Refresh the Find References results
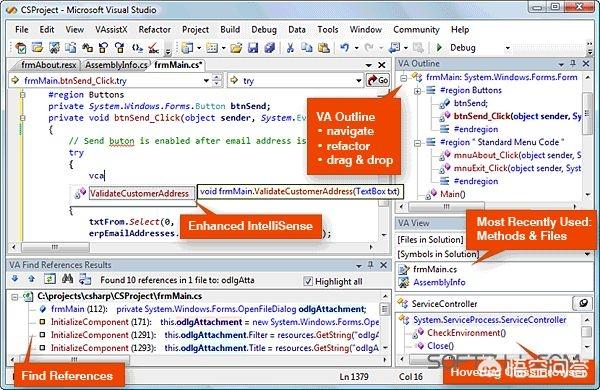This screenshot has height=390, width=600. pyautogui.click(x=49, y=279)
